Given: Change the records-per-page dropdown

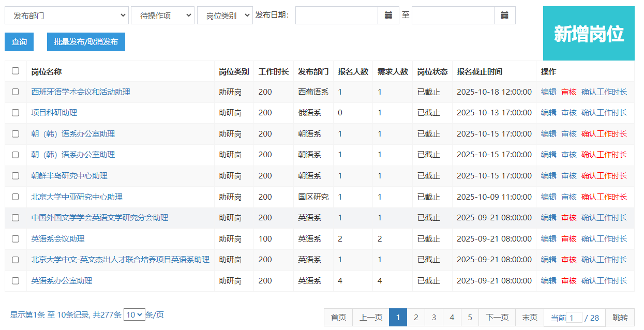Looking at the screenshot, I should click(x=134, y=314).
